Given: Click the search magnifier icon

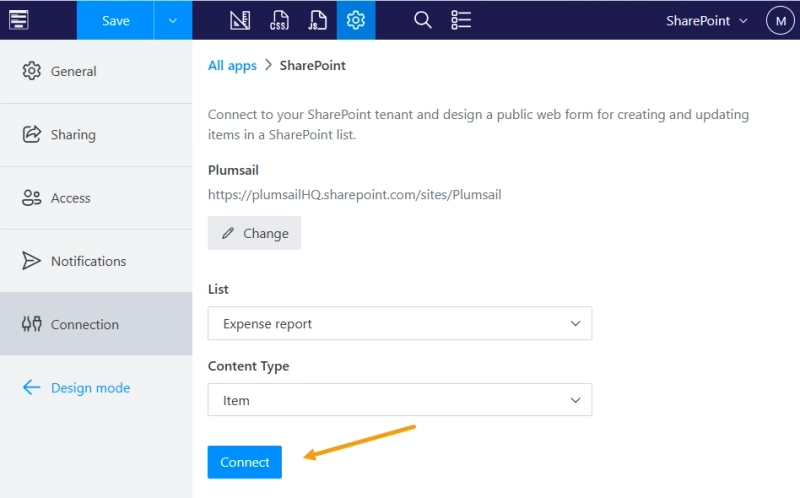Looking at the screenshot, I should pyautogui.click(x=422, y=20).
